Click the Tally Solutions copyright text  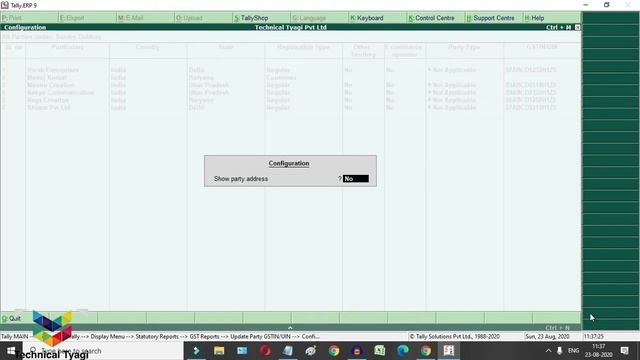(x=454, y=337)
